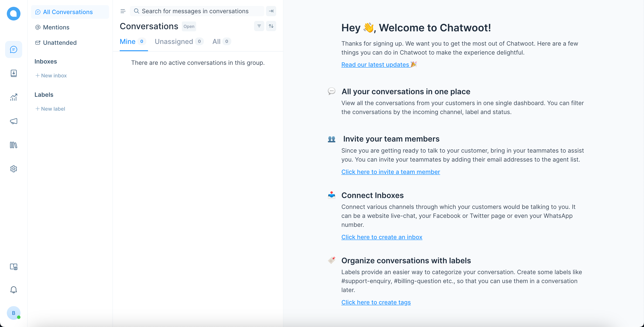Open Contacts from the left sidebar
Viewport: 644px width, 327px height.
[13, 73]
